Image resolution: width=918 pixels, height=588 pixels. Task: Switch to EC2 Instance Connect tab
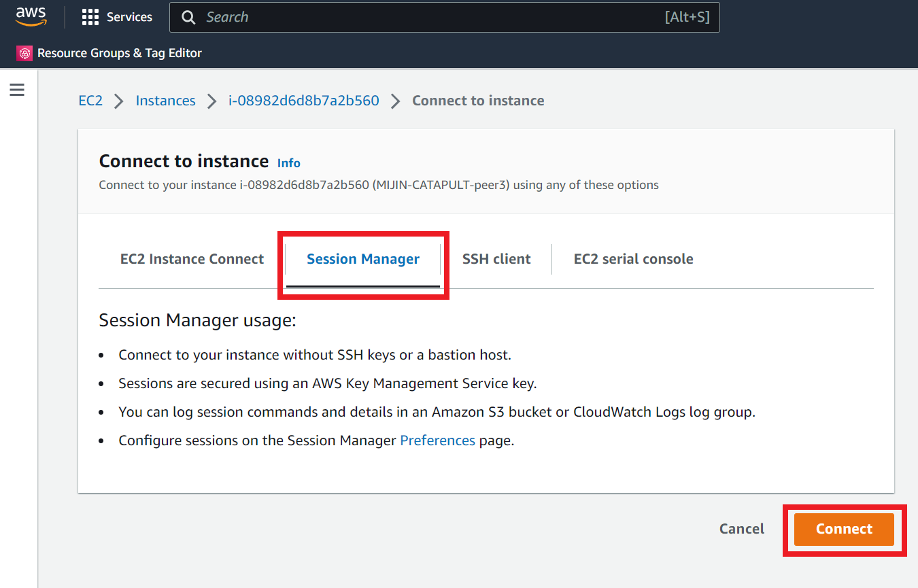[x=192, y=259]
